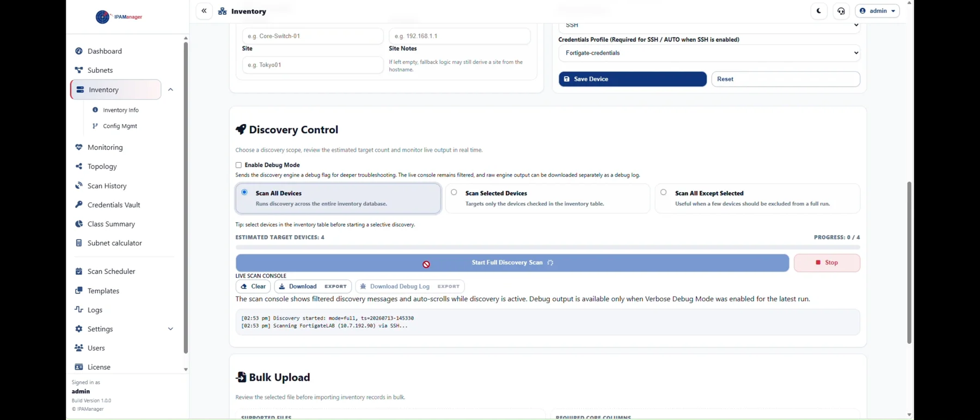The width and height of the screenshot is (980, 420).
Task: Go to Monitoring page
Action: tap(105, 147)
